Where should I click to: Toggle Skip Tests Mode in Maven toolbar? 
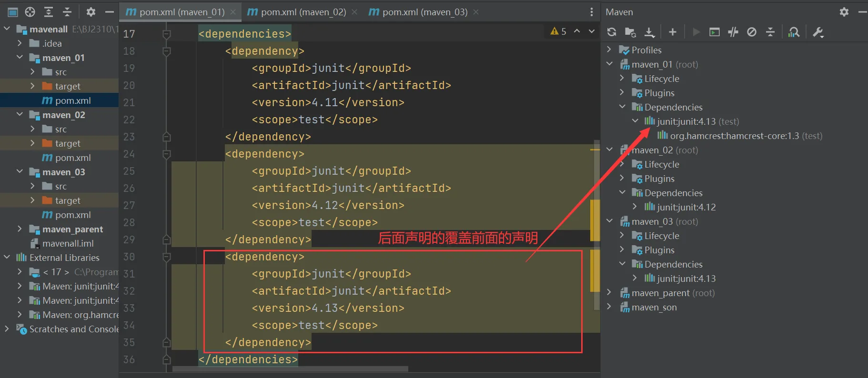click(752, 32)
